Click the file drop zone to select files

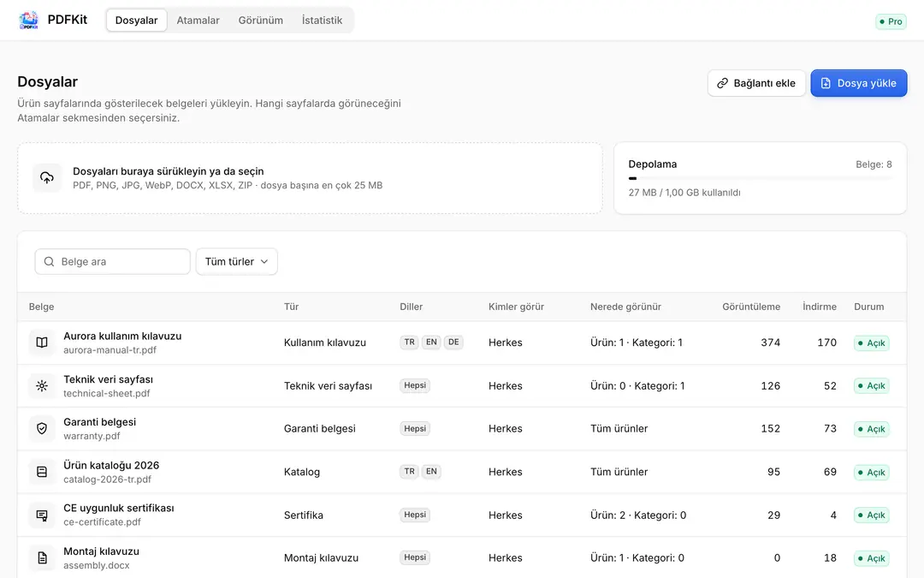point(310,178)
